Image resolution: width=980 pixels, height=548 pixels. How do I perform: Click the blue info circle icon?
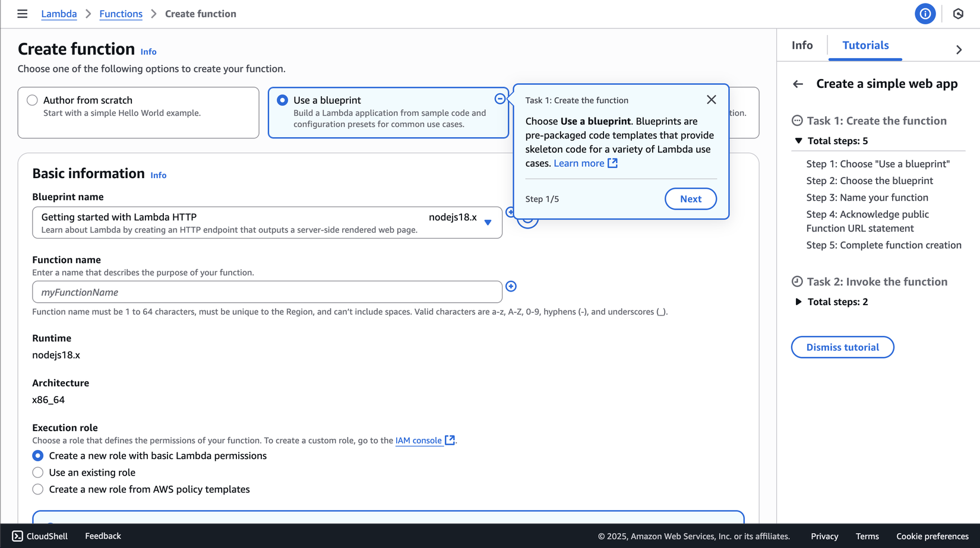point(925,14)
